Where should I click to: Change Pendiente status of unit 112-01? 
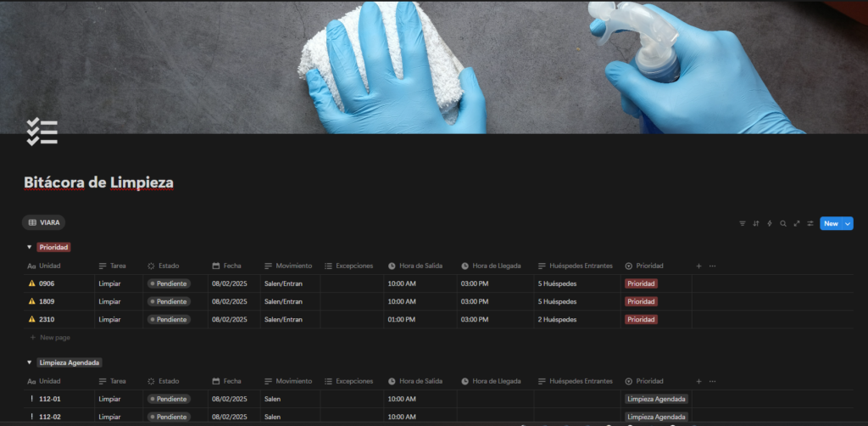[x=169, y=399]
